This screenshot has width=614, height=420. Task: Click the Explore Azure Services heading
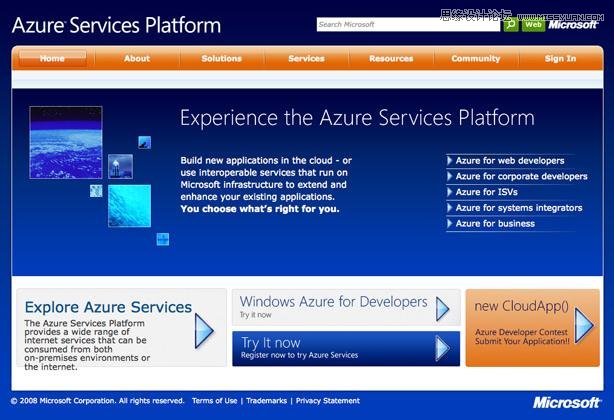click(108, 307)
